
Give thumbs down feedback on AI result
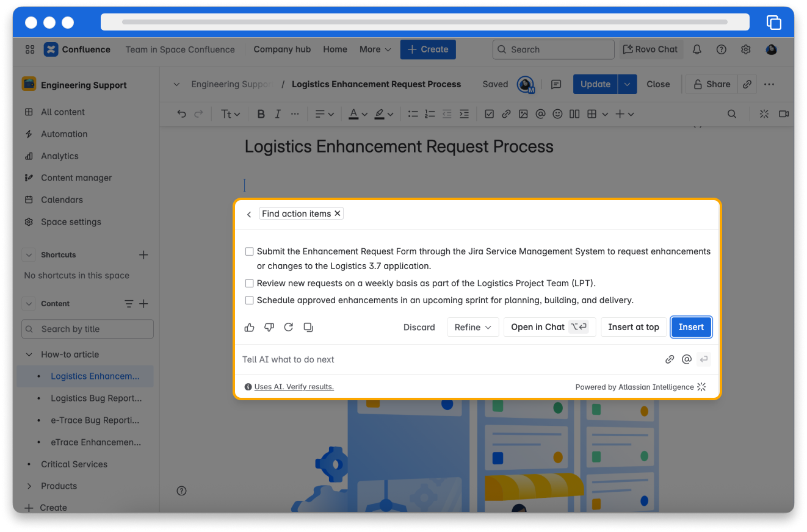point(269,327)
